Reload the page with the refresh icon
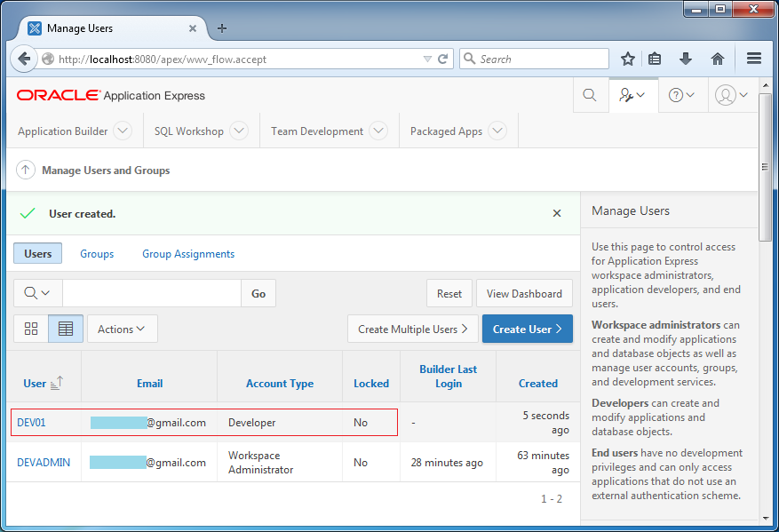Viewport: 779px width, 532px height. click(442, 60)
